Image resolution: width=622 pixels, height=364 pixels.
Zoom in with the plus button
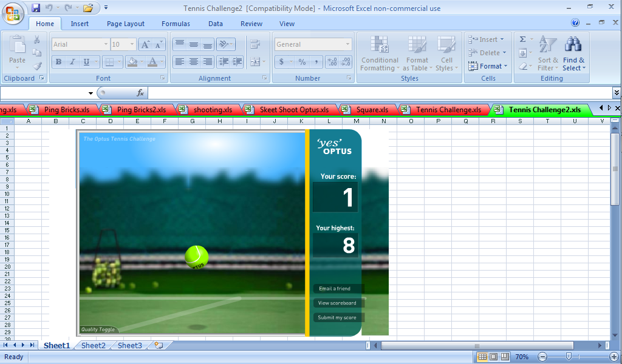coord(614,357)
